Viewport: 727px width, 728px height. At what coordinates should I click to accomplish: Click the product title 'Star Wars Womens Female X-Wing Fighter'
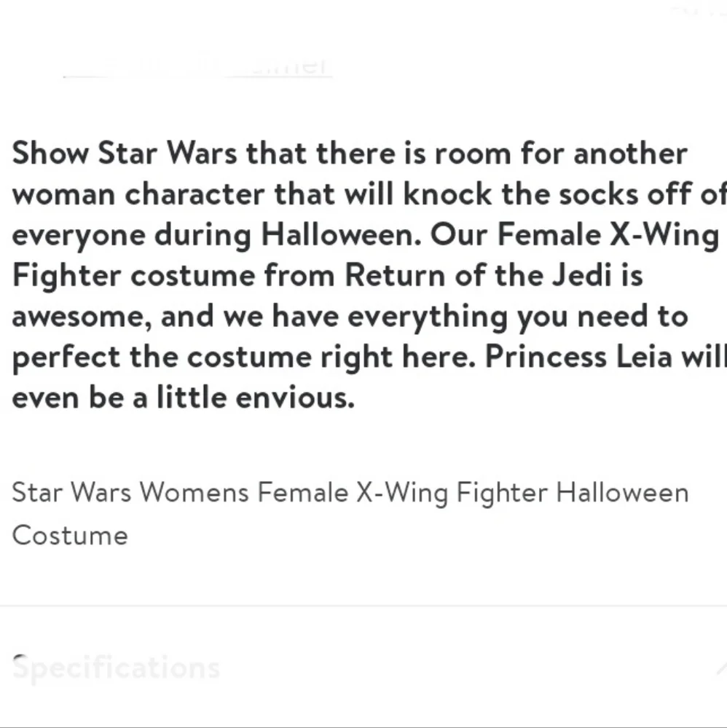coord(350,492)
